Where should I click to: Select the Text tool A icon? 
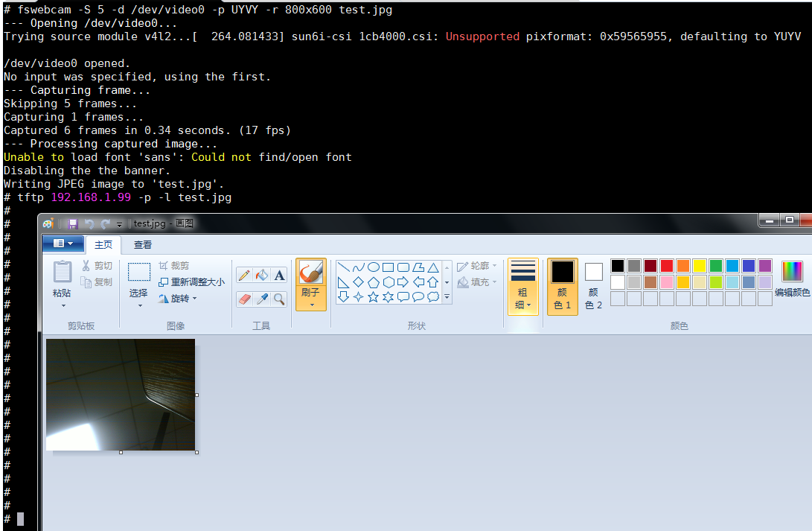279,275
